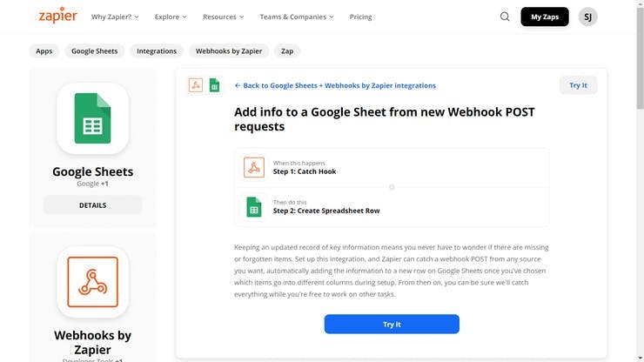Image resolution: width=644 pixels, height=362 pixels.
Task: Open My Zaps button
Action: pos(544,17)
